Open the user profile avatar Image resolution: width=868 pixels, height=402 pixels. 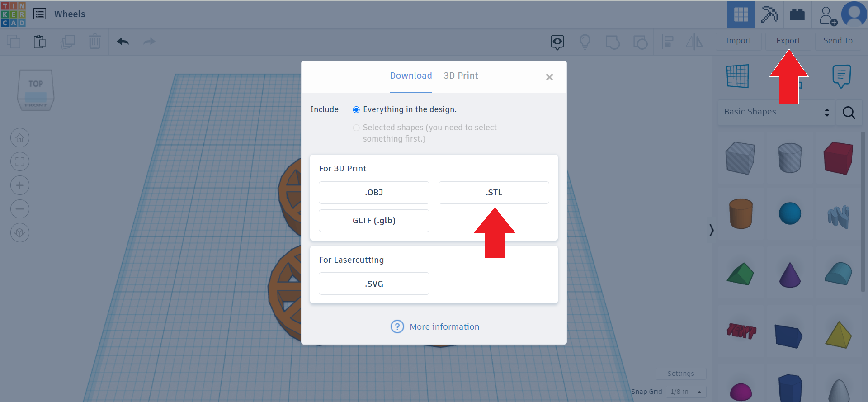click(854, 14)
